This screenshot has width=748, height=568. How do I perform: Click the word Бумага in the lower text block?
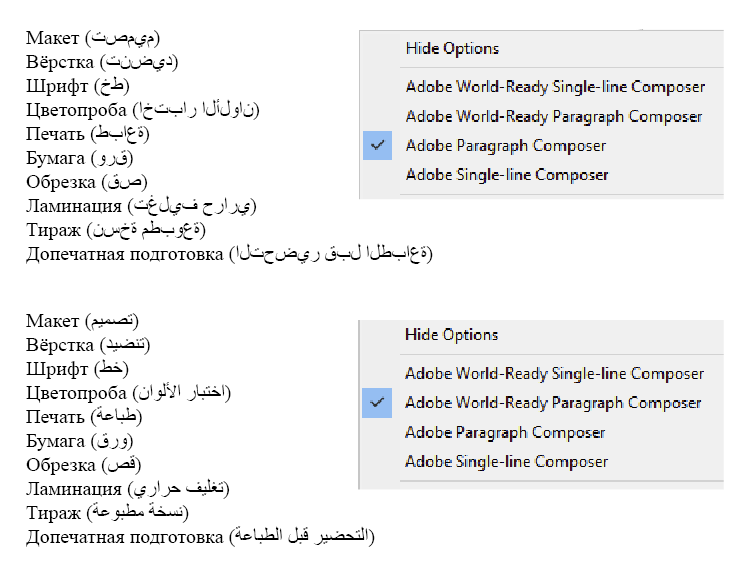point(56,441)
